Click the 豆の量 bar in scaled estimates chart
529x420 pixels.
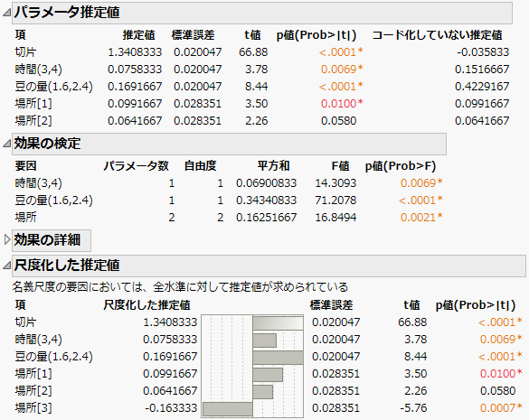point(278,358)
